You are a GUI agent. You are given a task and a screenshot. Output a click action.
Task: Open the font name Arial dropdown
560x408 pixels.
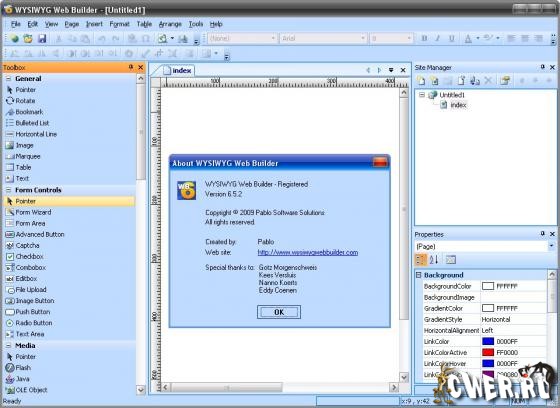[x=362, y=38]
